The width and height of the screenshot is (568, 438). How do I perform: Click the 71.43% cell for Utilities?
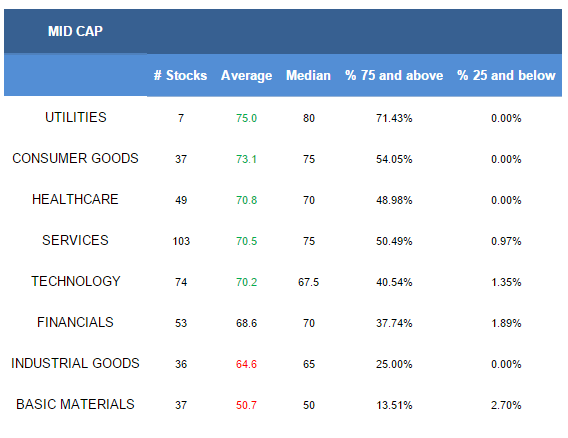tap(394, 118)
